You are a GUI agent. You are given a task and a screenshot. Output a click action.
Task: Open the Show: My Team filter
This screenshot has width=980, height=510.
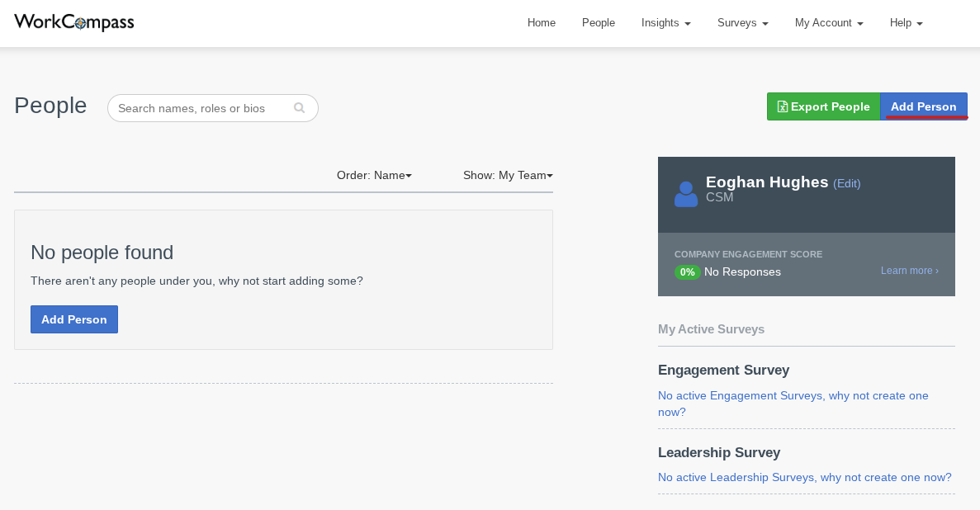[x=508, y=175]
